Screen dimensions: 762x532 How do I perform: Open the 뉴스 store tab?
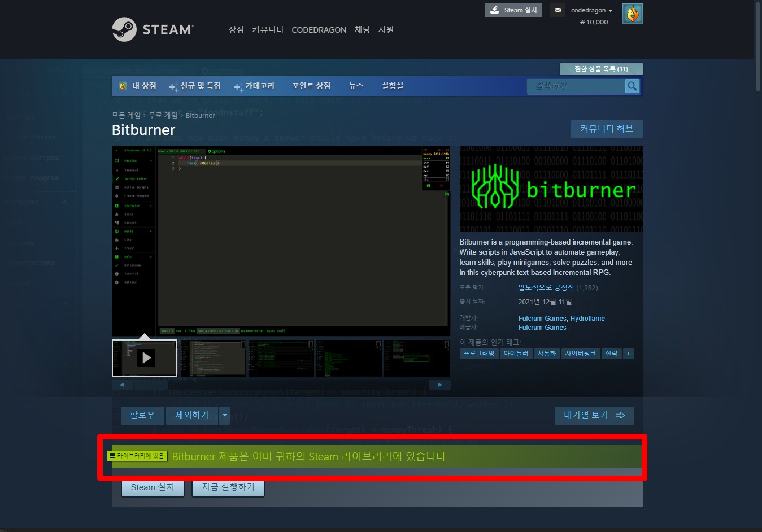pyautogui.click(x=356, y=86)
